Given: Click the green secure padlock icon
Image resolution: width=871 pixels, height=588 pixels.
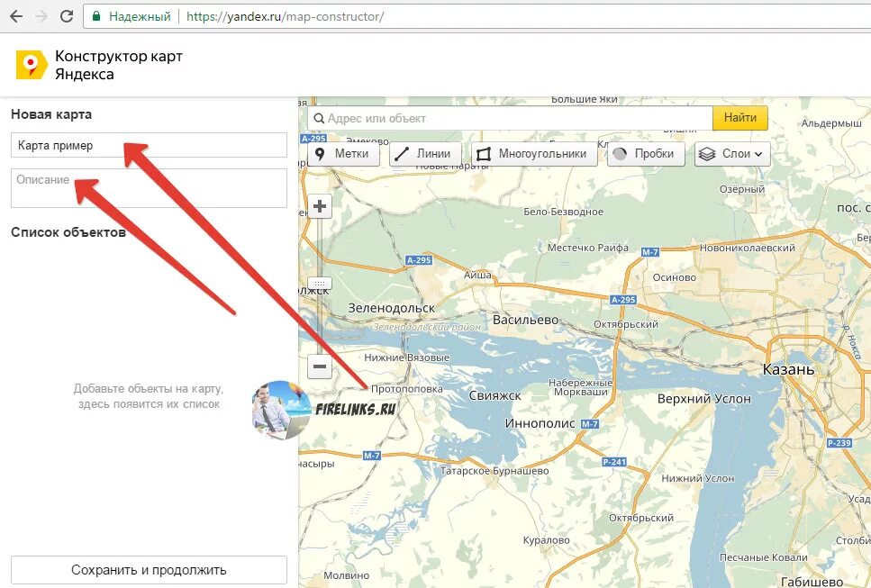Looking at the screenshot, I should (x=96, y=16).
